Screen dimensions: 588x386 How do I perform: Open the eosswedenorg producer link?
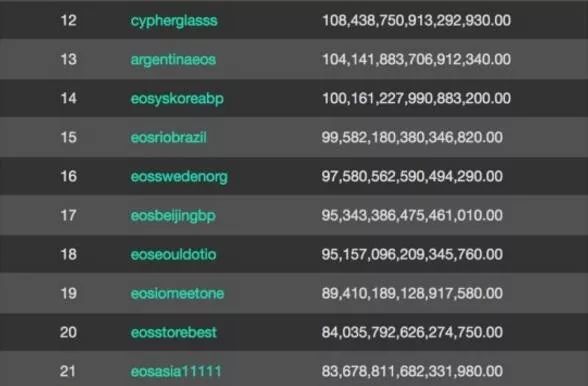pyautogui.click(x=179, y=177)
